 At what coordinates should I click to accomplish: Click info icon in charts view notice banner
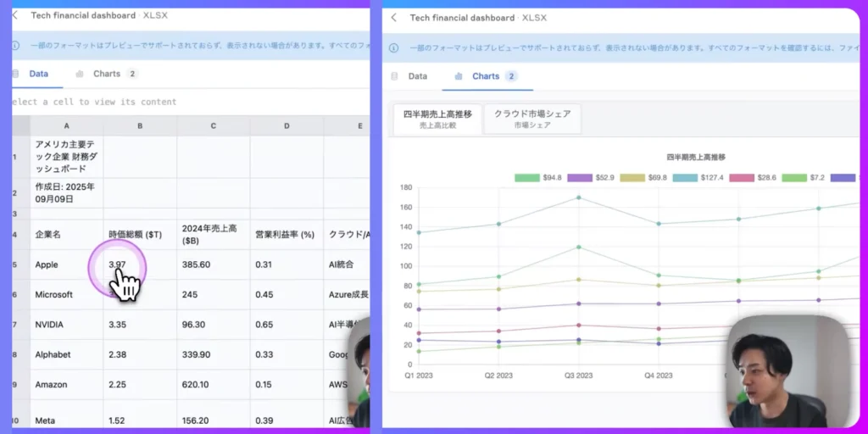pyautogui.click(x=393, y=48)
